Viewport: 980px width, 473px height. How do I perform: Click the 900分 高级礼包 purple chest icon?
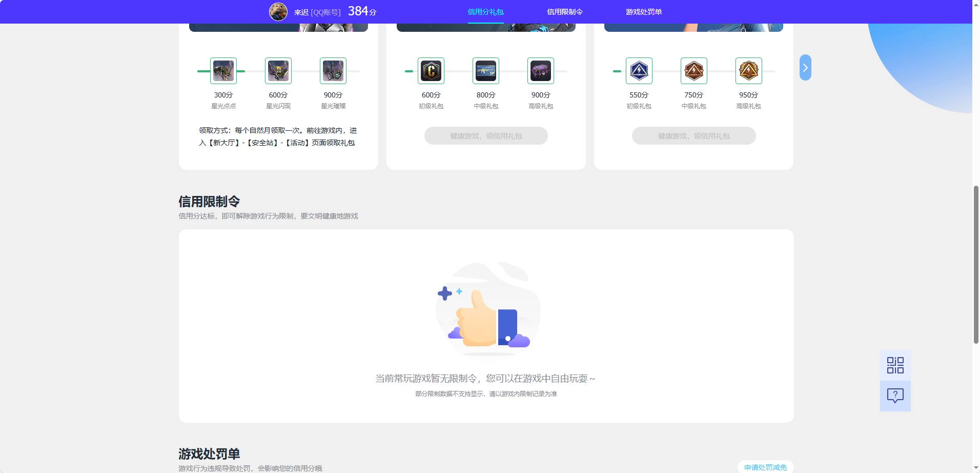click(x=541, y=71)
